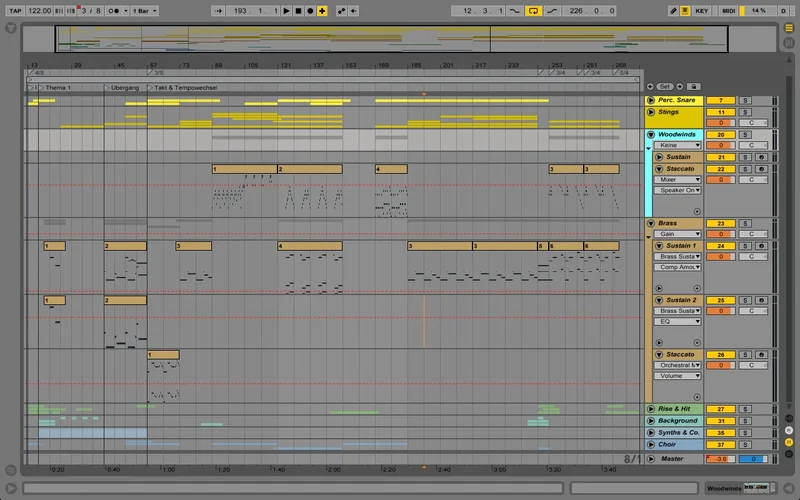Toggle the metronome button
Viewport: 800px width, 500px height.
[x=113, y=11]
